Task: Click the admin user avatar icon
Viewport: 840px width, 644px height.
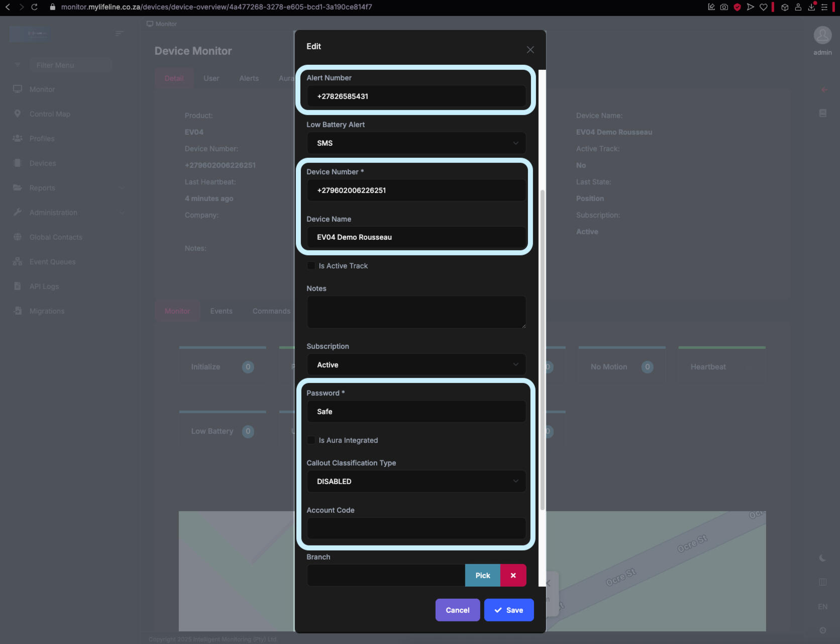Action: (x=822, y=35)
